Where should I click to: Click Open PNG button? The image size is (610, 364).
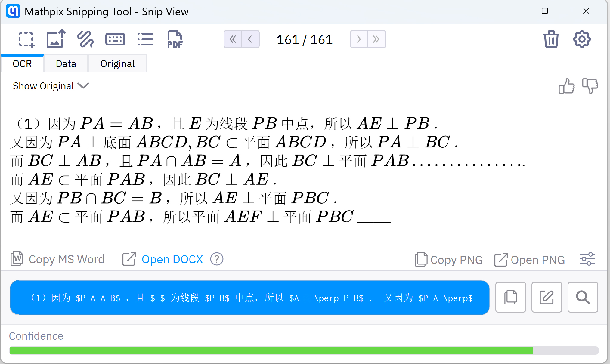(x=530, y=260)
